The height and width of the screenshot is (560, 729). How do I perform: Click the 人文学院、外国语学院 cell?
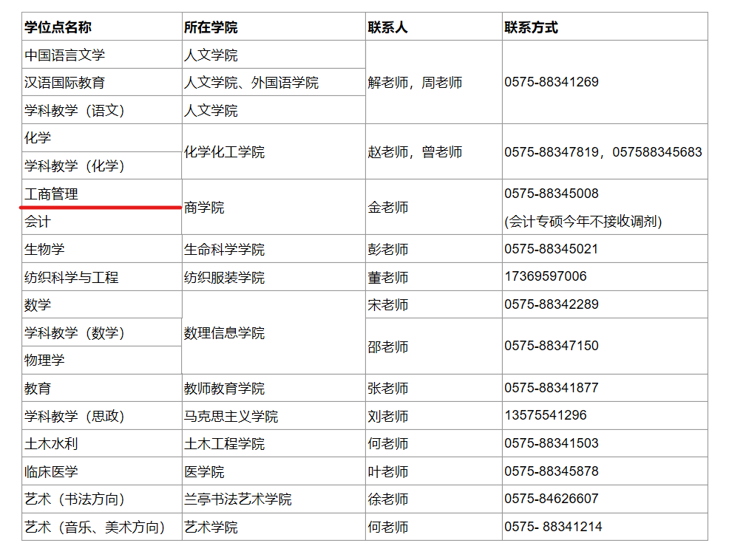click(251, 83)
